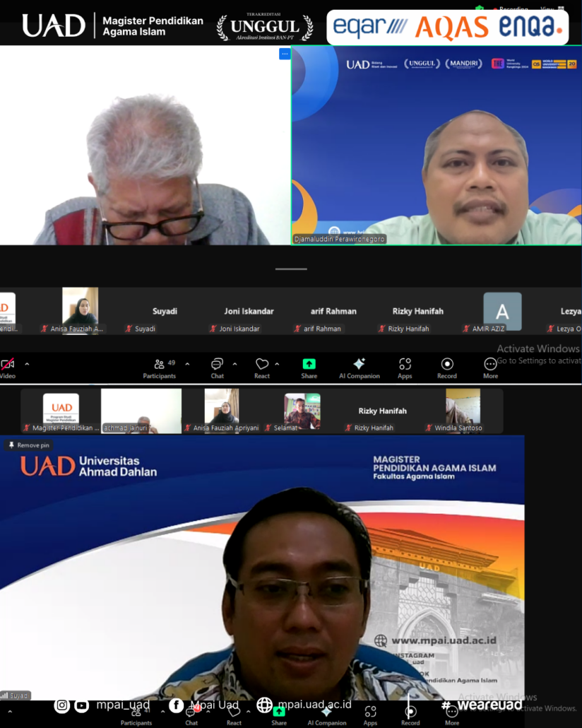Open Participants in the bottom Zoom toolbar
Screen dimensions: 582x728
(136, 717)
